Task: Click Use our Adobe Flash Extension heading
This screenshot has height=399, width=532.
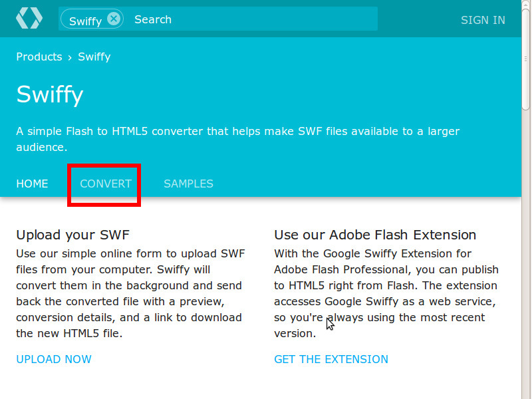Action: click(x=375, y=235)
